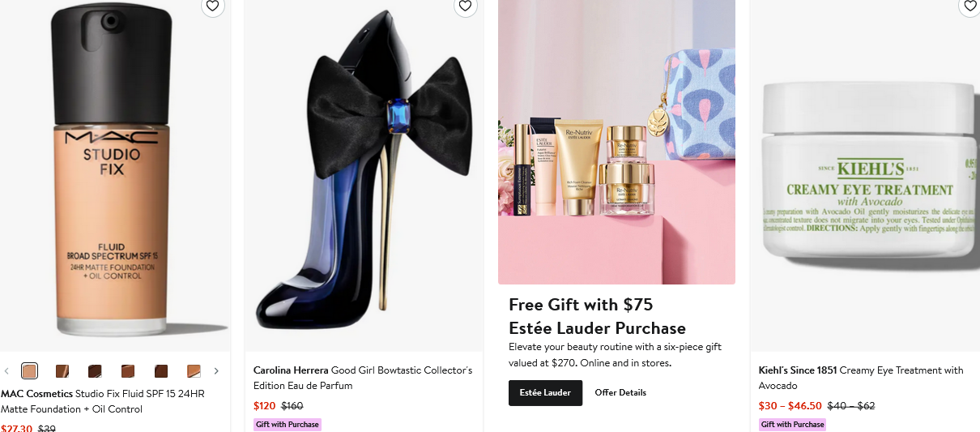
Task: Save Kiehl's eye treatment with heart icon
Action: coord(969,6)
